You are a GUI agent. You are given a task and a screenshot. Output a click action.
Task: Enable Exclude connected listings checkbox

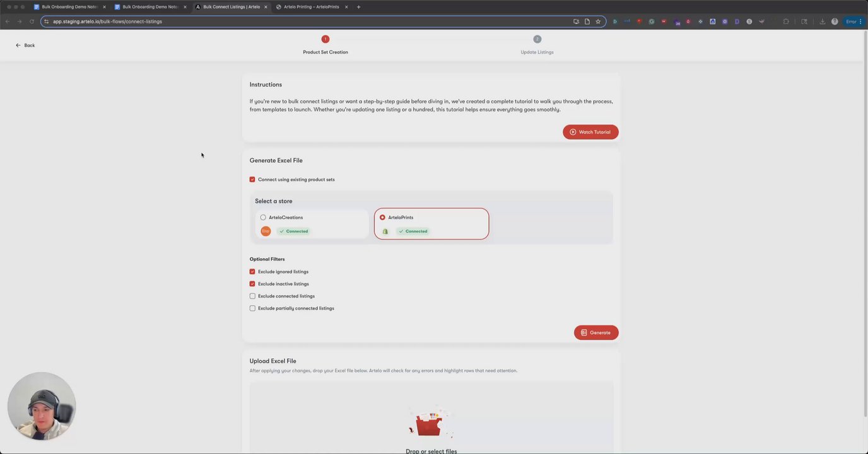click(x=252, y=296)
